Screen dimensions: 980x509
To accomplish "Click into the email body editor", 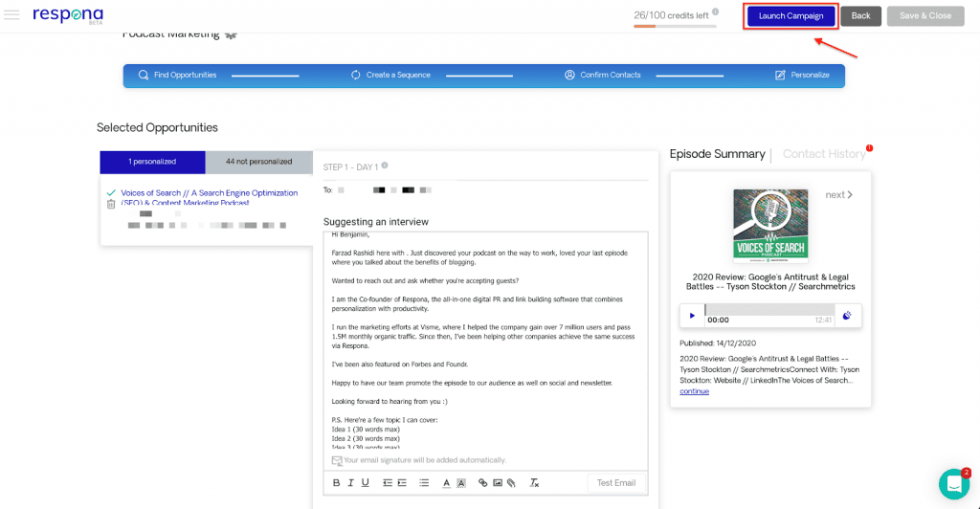I will pyautogui.click(x=485, y=341).
